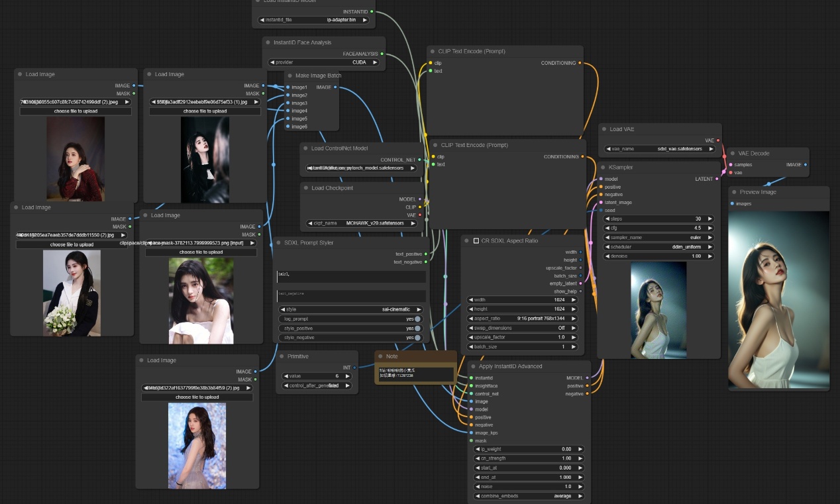Click upload button above the blue dress photo
The width and height of the screenshot is (840, 504).
point(197,397)
